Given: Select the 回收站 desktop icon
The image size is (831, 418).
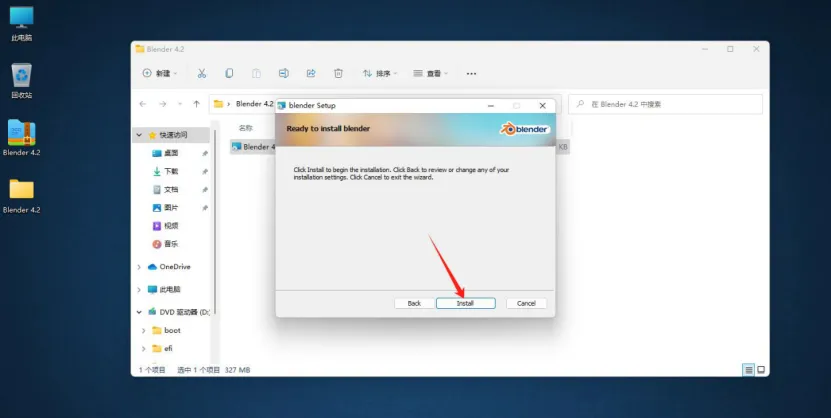Looking at the screenshot, I should (21, 81).
